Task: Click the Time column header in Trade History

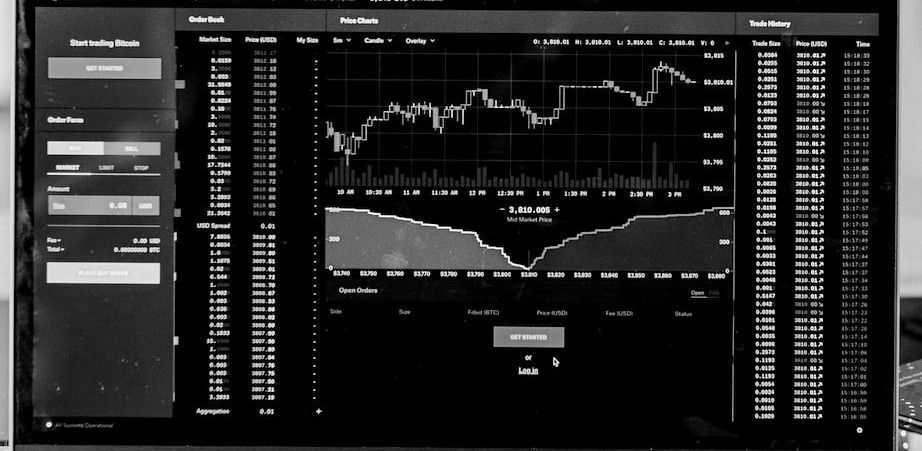Action: click(x=863, y=44)
